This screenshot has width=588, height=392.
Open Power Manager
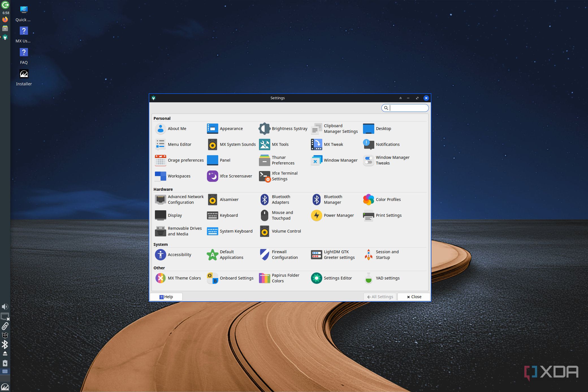[x=332, y=215]
